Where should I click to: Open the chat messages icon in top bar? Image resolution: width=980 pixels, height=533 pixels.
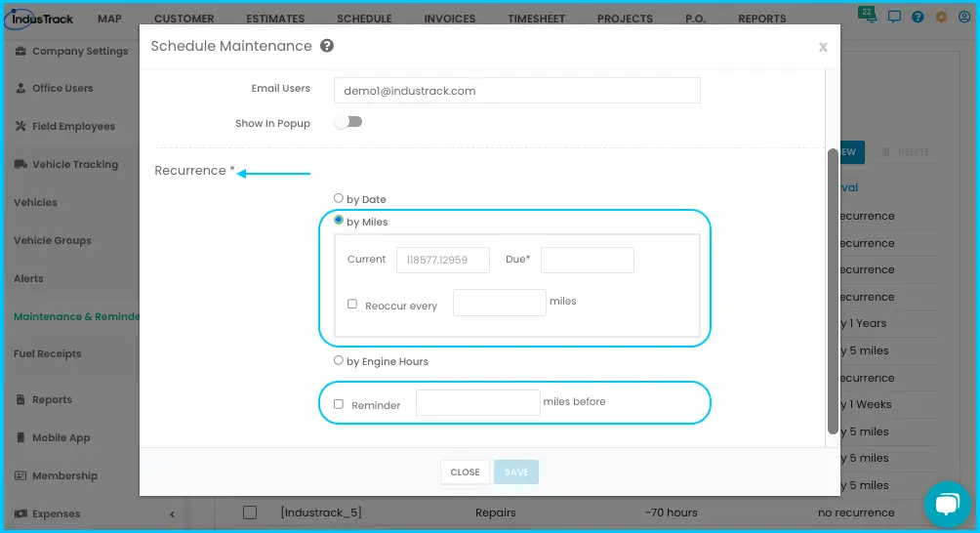tap(894, 17)
